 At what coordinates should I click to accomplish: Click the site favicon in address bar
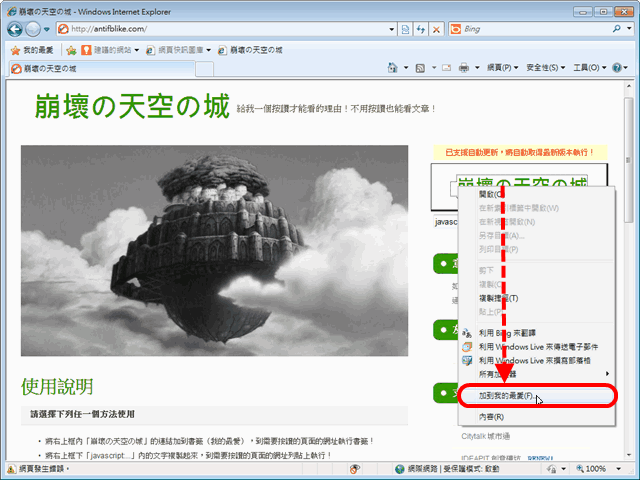pyautogui.click(x=63, y=29)
